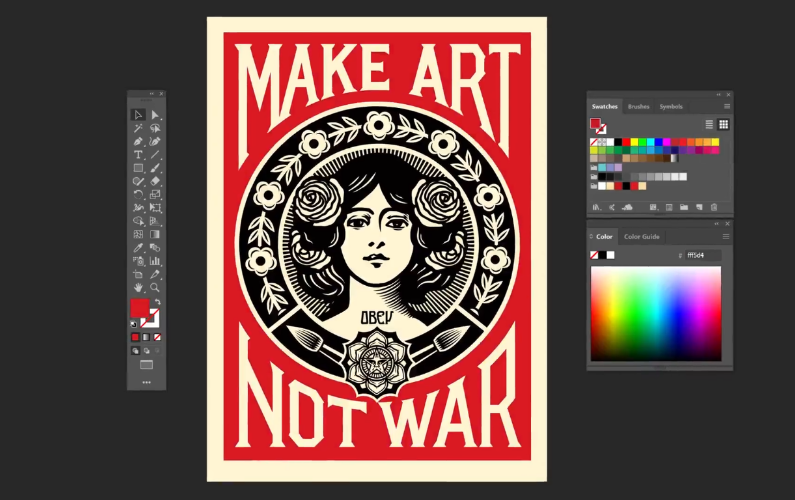Activate the Free Transform tool
This screenshot has width=795, height=500.
(x=155, y=207)
